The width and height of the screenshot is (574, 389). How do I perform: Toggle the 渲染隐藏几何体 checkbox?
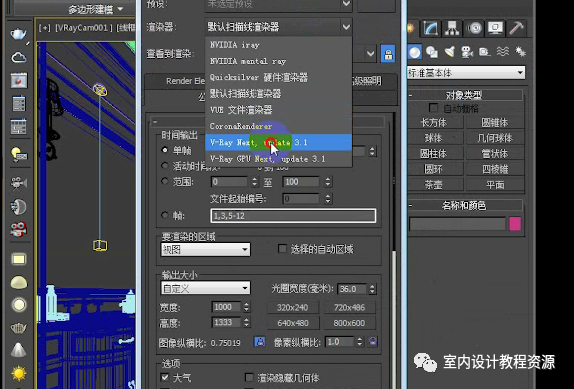click(x=249, y=377)
